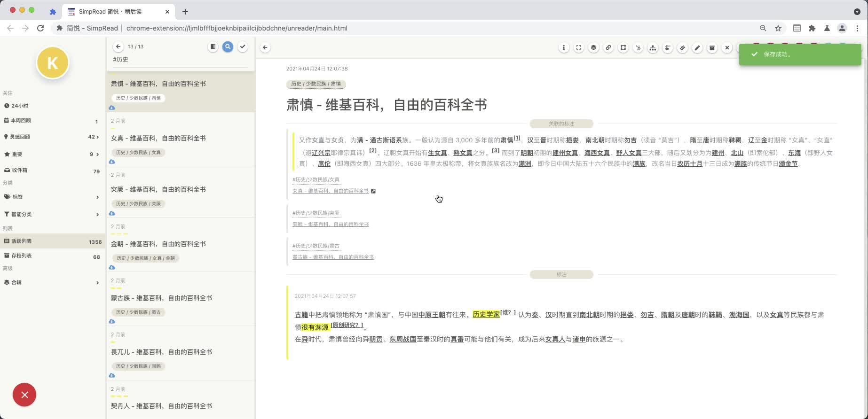The height and width of the screenshot is (419, 868).
Task: Open 本周回顾 in the sidebar
Action: [x=52, y=121]
